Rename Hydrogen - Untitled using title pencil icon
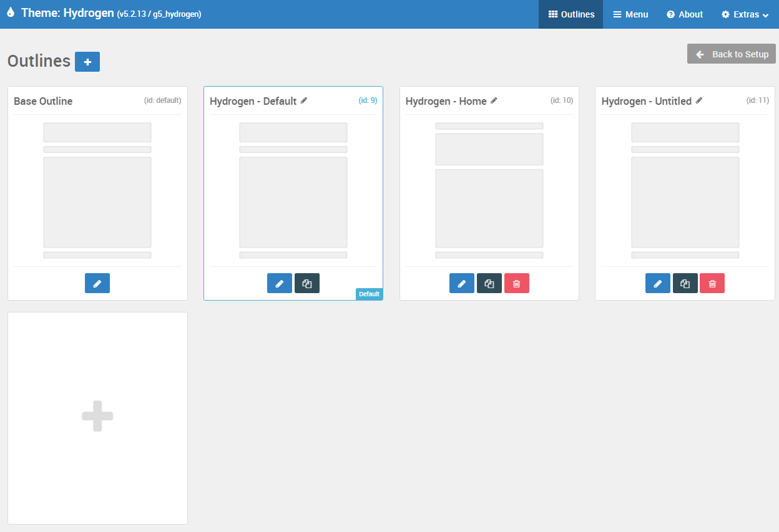This screenshot has width=779, height=532. pyautogui.click(x=699, y=100)
